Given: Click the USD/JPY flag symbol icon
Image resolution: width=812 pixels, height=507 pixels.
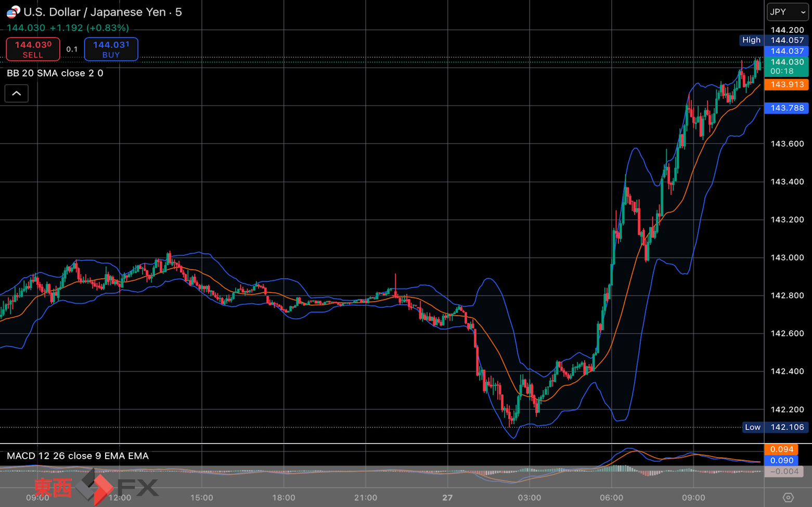Looking at the screenshot, I should pyautogui.click(x=13, y=12).
